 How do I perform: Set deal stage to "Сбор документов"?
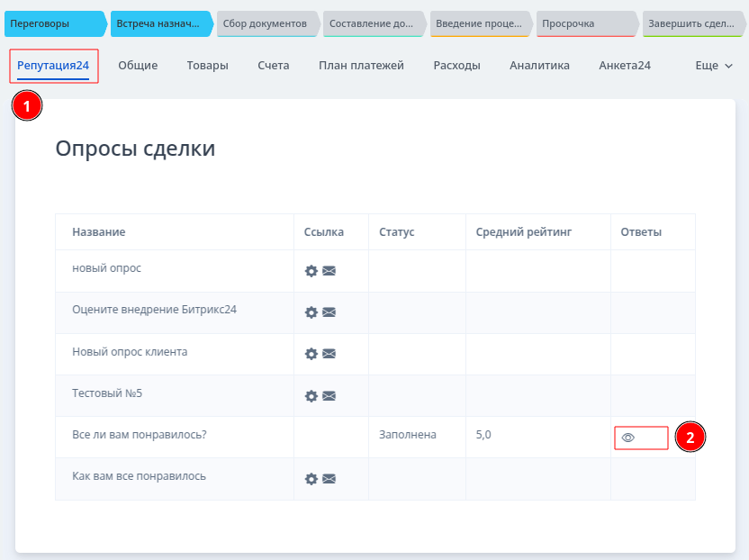tap(266, 23)
